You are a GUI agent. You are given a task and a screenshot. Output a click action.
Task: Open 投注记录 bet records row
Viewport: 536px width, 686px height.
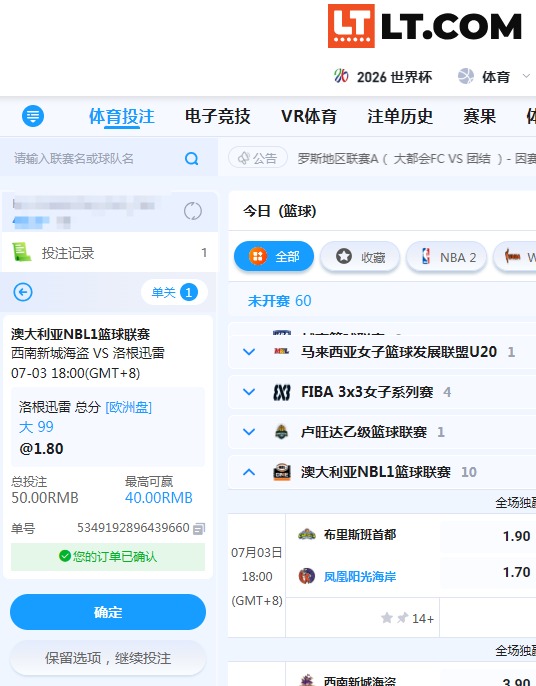tap(110, 252)
